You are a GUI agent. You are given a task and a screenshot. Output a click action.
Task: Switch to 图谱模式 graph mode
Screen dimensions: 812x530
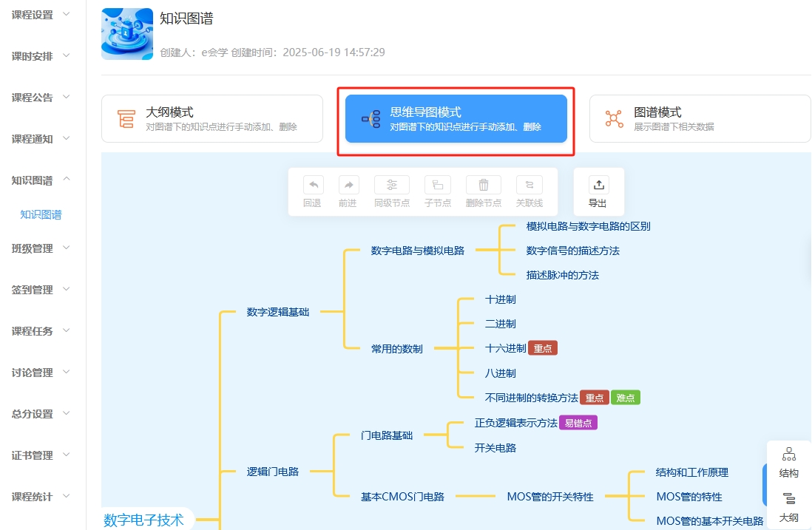point(700,118)
